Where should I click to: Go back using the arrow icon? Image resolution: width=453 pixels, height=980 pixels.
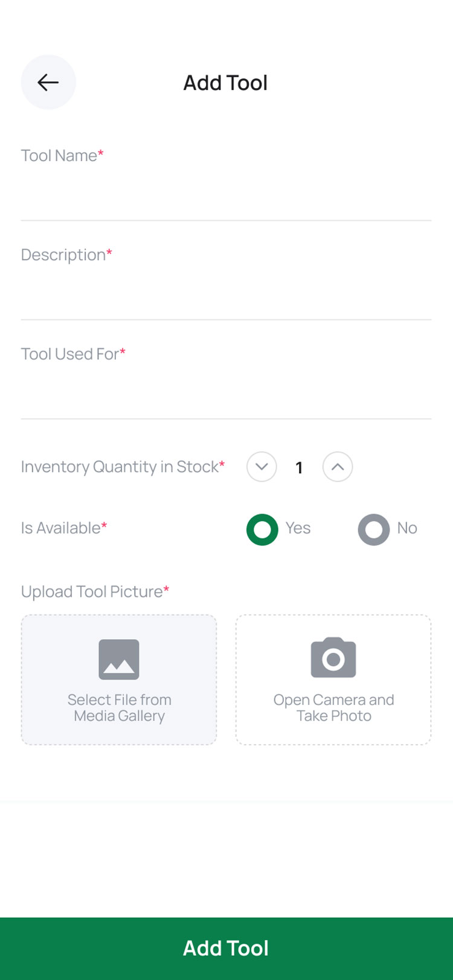tap(48, 82)
